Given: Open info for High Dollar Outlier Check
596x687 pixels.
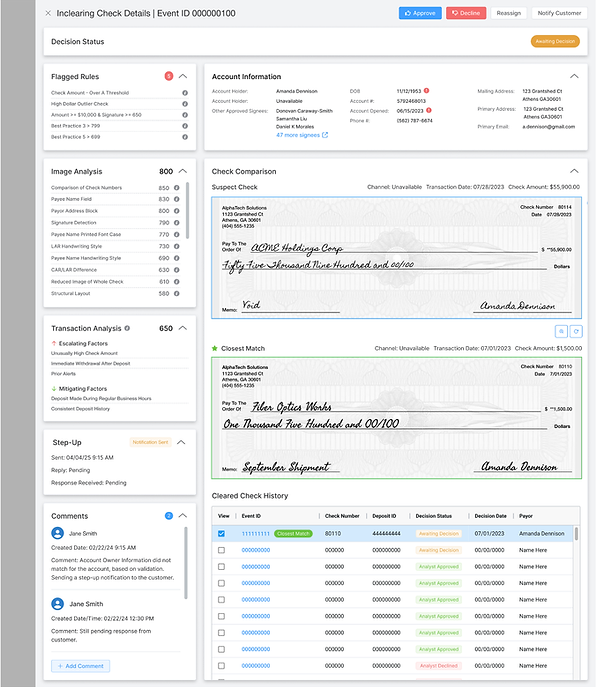Looking at the screenshot, I should pyautogui.click(x=185, y=104).
